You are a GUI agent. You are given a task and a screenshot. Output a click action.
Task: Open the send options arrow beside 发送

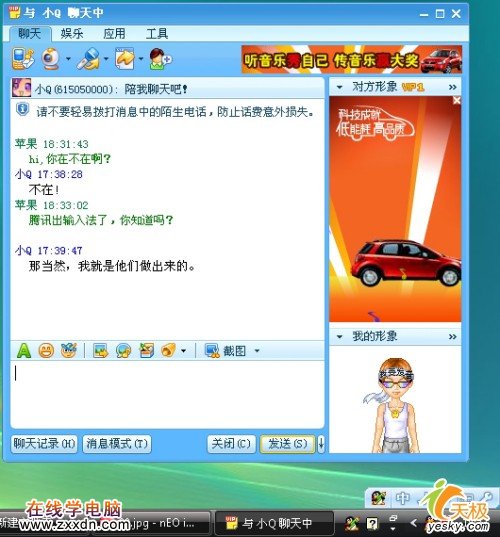pyautogui.click(x=321, y=444)
